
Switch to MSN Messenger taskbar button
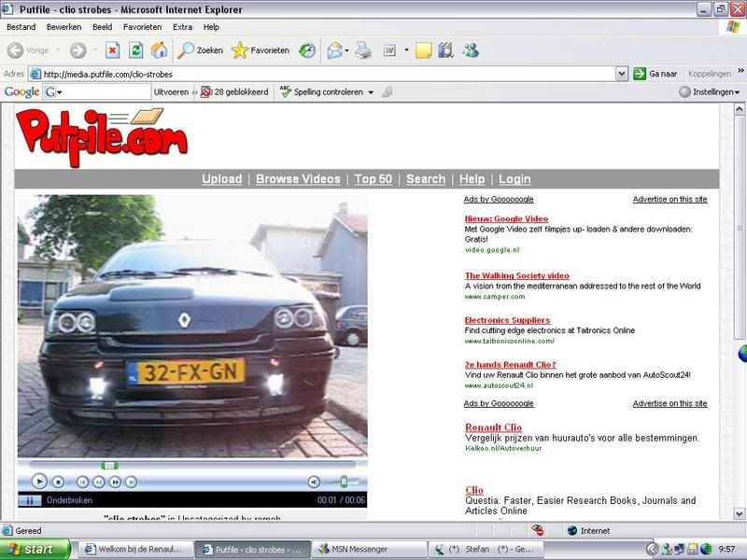[370, 550]
